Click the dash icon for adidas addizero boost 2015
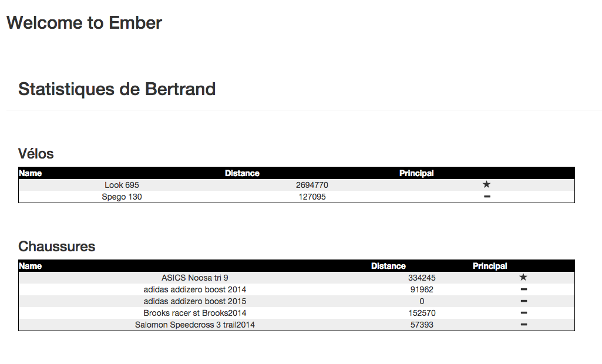This screenshot has width=602, height=364. 523,301
